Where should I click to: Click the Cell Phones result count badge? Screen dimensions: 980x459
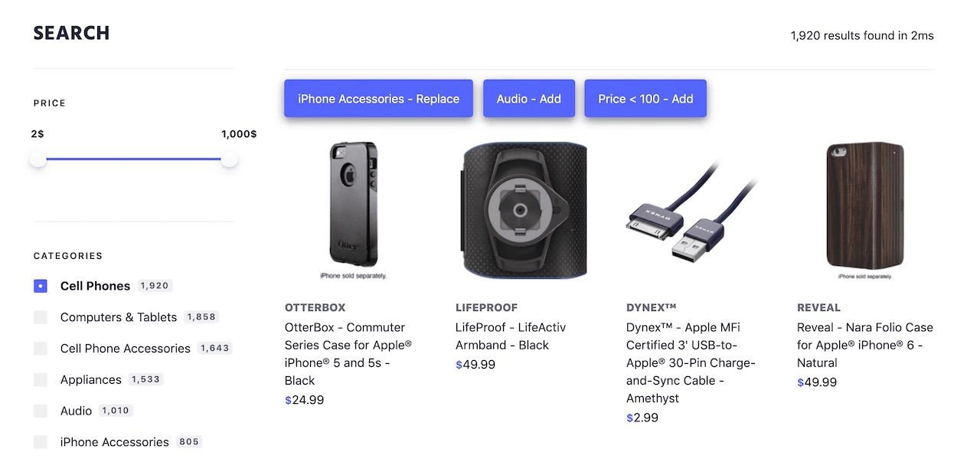tap(154, 285)
